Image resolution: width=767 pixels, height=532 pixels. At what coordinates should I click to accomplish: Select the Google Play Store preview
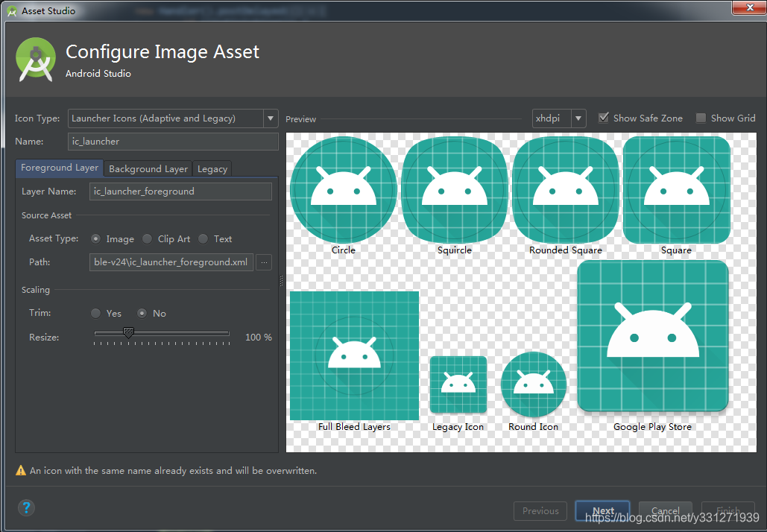652,336
